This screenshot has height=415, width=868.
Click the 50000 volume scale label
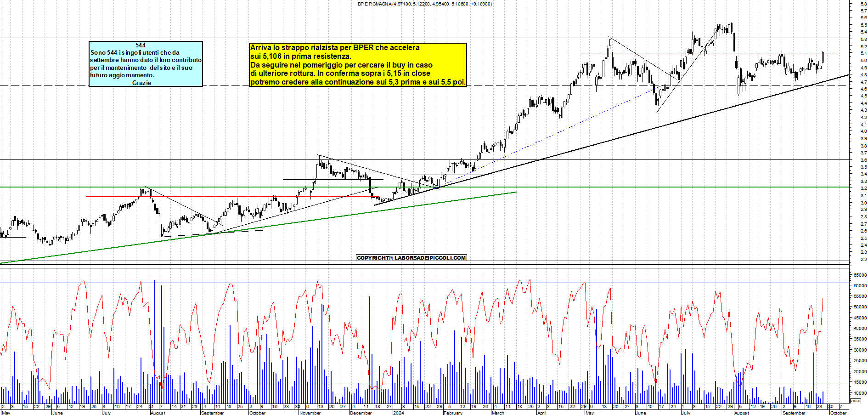860,307
